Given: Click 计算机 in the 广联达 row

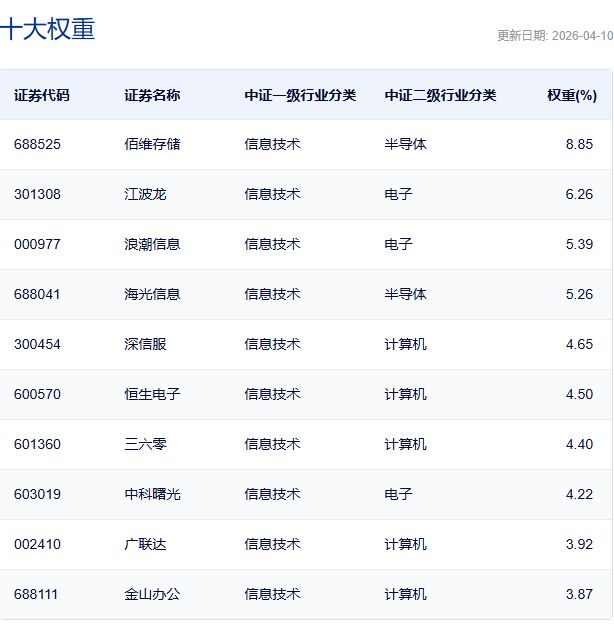Looking at the screenshot, I should [x=405, y=544].
